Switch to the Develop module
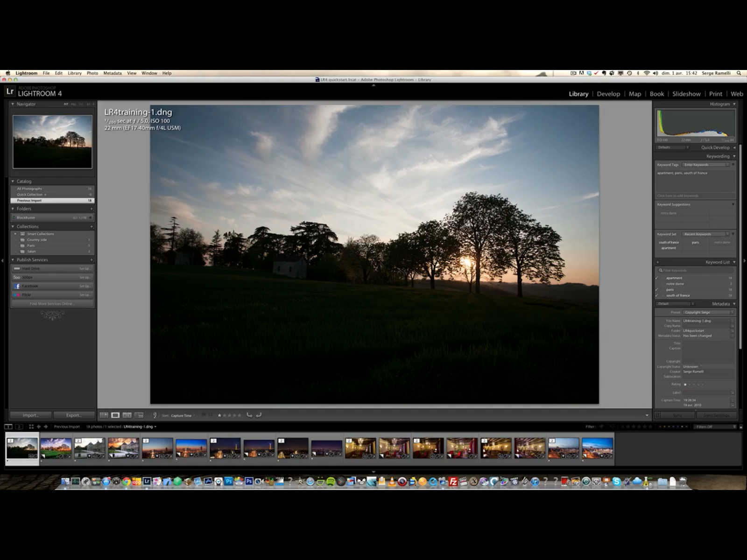Image resolution: width=747 pixels, height=560 pixels. click(608, 94)
